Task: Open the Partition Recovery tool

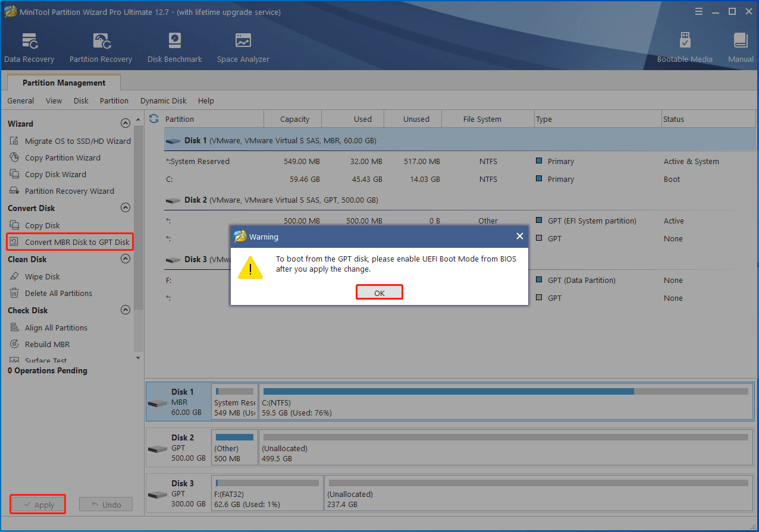Action: (x=100, y=47)
